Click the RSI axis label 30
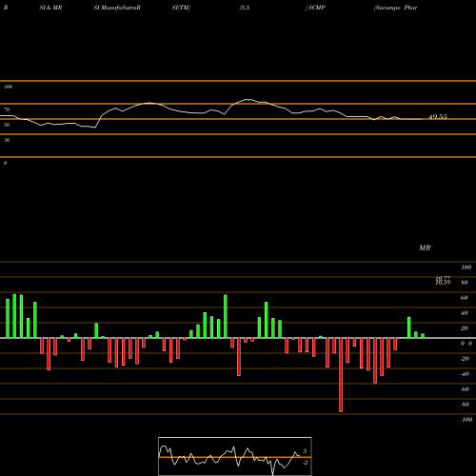Screen dimensions: 476x476 7,140
